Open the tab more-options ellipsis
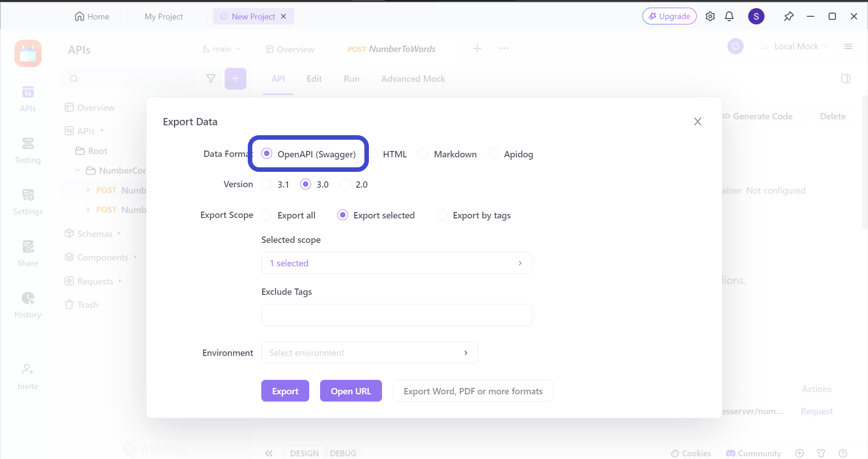 click(505, 48)
